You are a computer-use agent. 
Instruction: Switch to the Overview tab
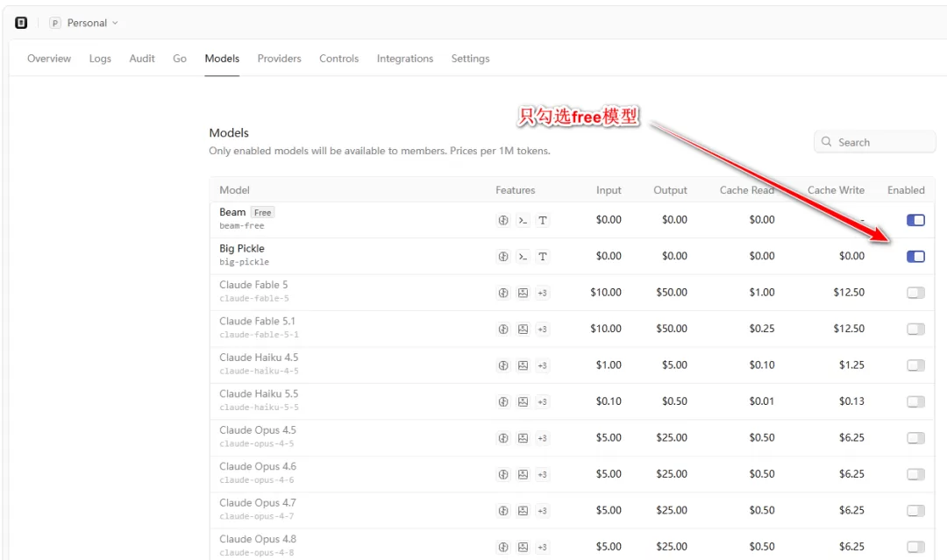pyautogui.click(x=49, y=59)
